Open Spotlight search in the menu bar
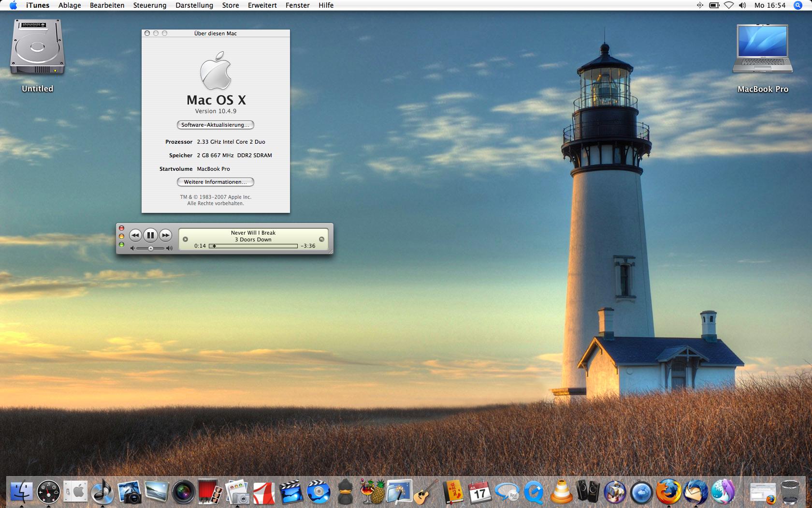This screenshot has height=508, width=812. point(798,5)
